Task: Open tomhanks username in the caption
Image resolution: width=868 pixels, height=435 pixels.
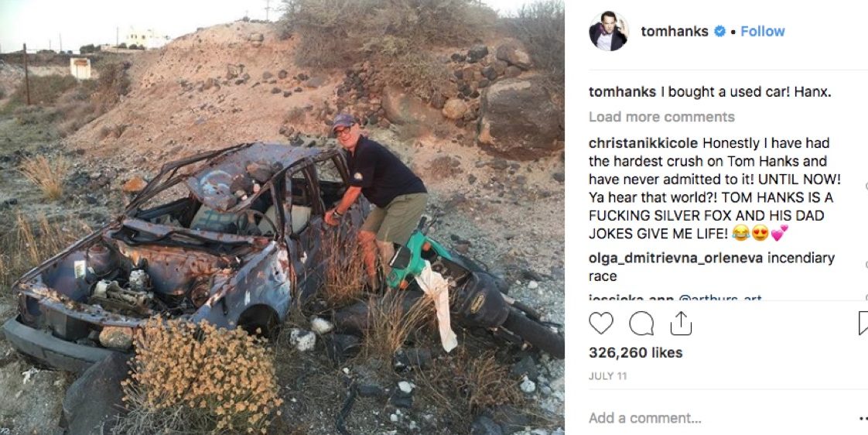Action: pyautogui.click(x=622, y=93)
